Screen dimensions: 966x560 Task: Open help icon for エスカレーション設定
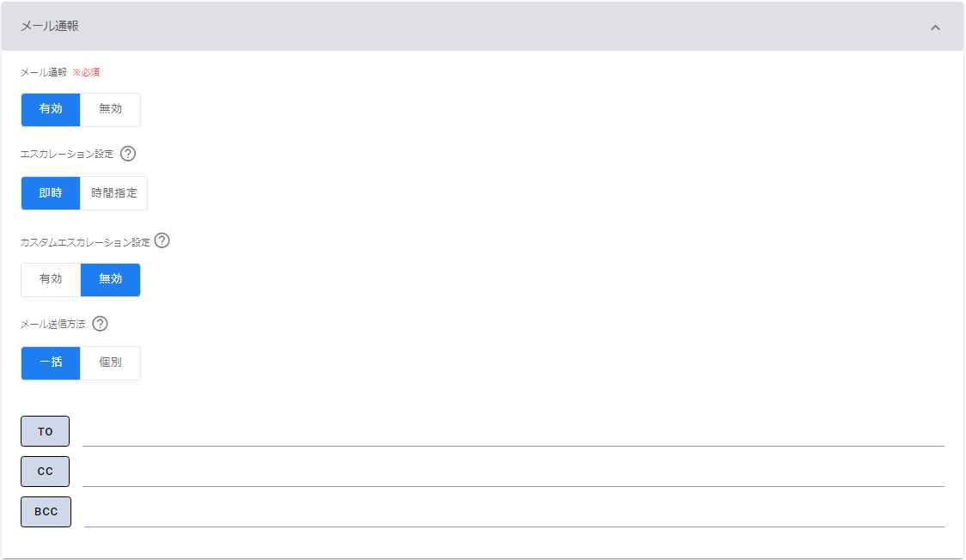[128, 154]
